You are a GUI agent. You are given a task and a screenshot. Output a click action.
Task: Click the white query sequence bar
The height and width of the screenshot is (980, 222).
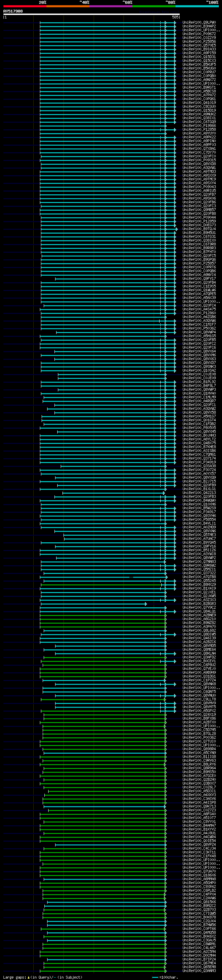[x=92, y=14]
